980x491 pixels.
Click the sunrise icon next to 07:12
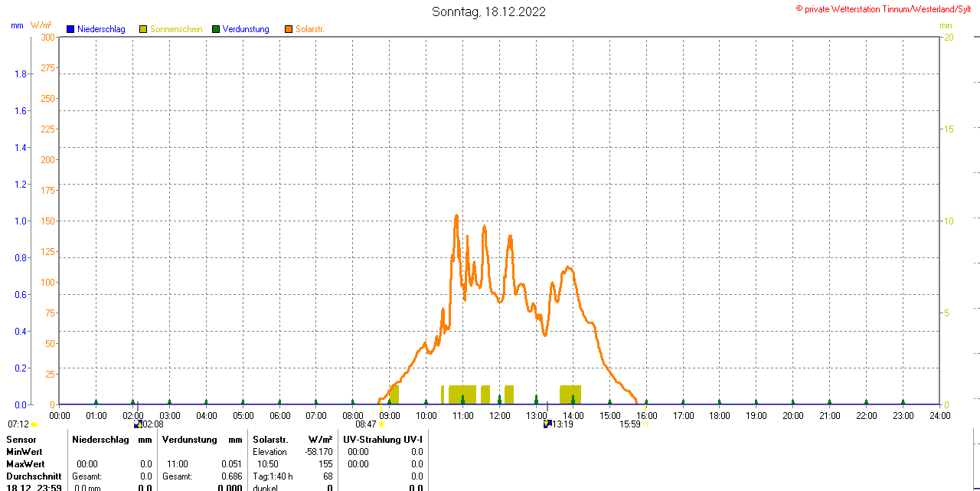coord(34,424)
